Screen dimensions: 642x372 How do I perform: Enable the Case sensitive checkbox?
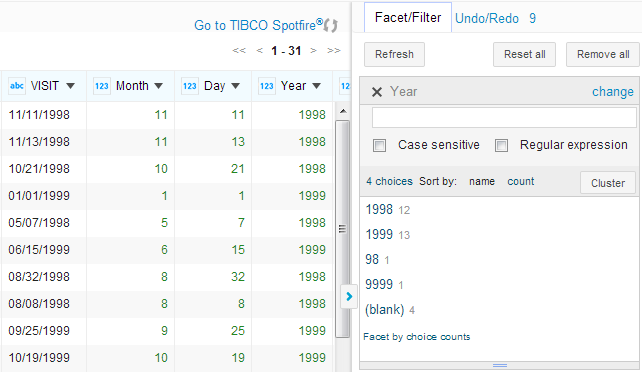[x=379, y=145]
